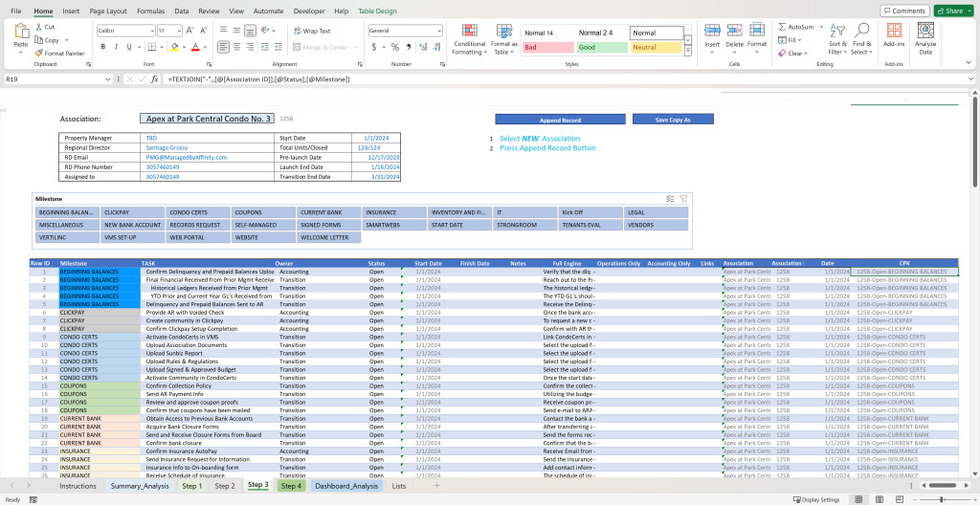Toggle CLICKPAY slicer item
The height and width of the screenshot is (505, 980).
133,212
